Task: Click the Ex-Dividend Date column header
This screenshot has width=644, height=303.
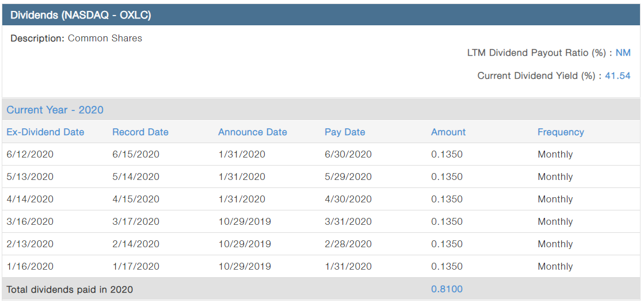Action: click(x=45, y=132)
